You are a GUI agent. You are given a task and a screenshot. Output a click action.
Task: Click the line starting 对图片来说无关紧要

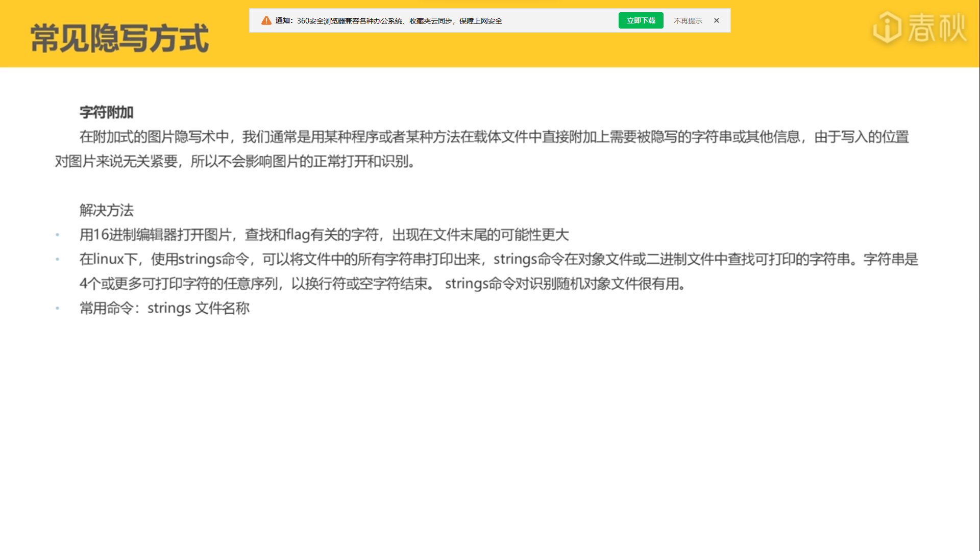[x=235, y=161]
